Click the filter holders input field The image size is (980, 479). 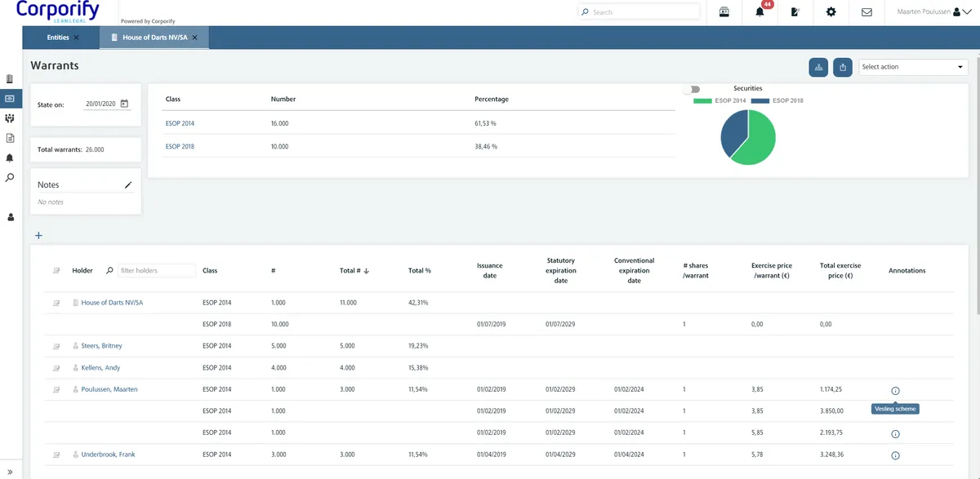[156, 271]
